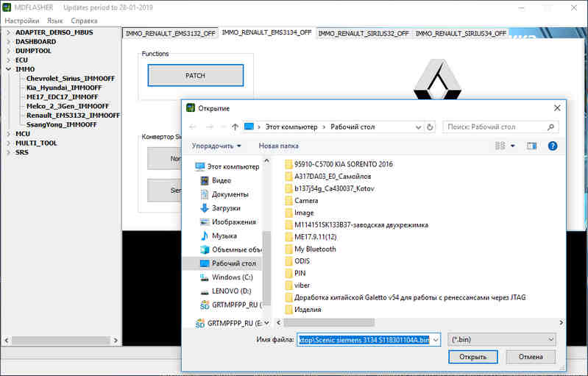The height and width of the screenshot is (376, 588).
Task: Click the Поиск: Рабочий стол search box
Action: [500, 127]
